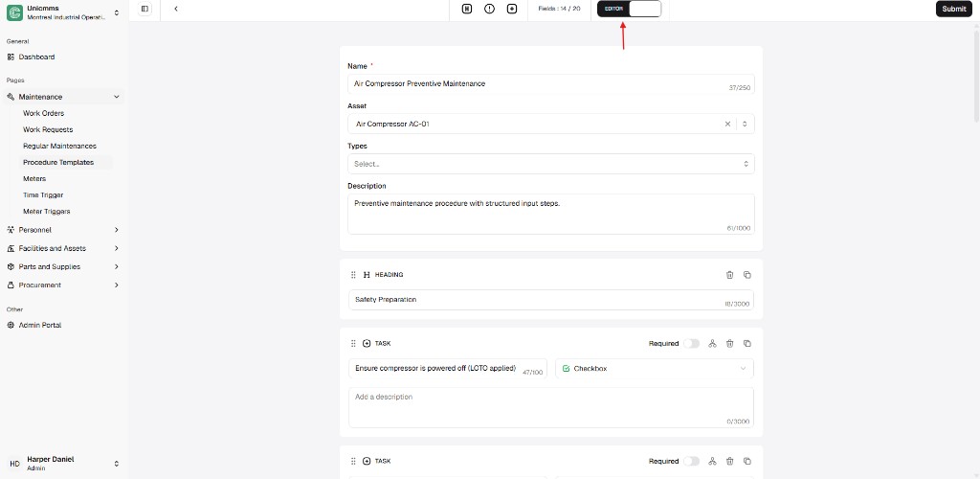Open the Dashboard page
The height and width of the screenshot is (479, 980).
[36, 57]
